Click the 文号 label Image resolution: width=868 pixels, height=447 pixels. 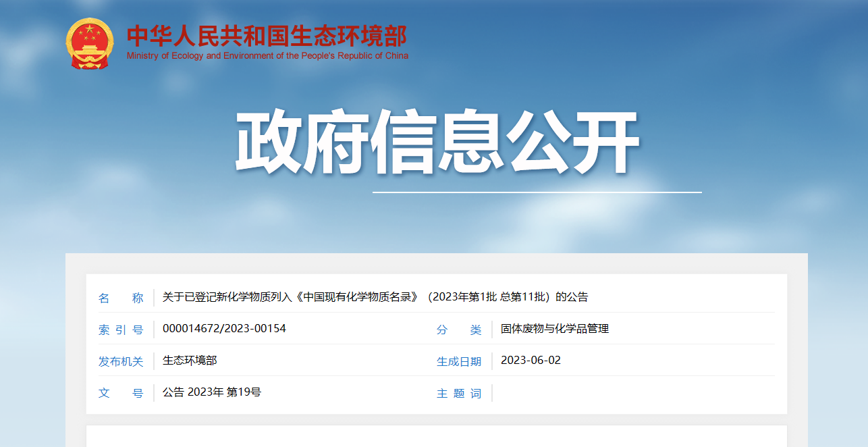(121, 393)
